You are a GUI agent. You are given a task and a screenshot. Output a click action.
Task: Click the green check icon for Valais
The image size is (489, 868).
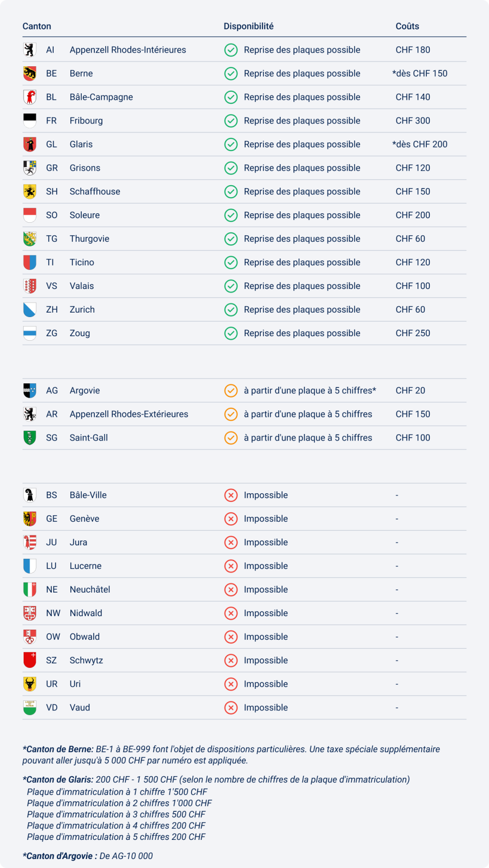231,286
